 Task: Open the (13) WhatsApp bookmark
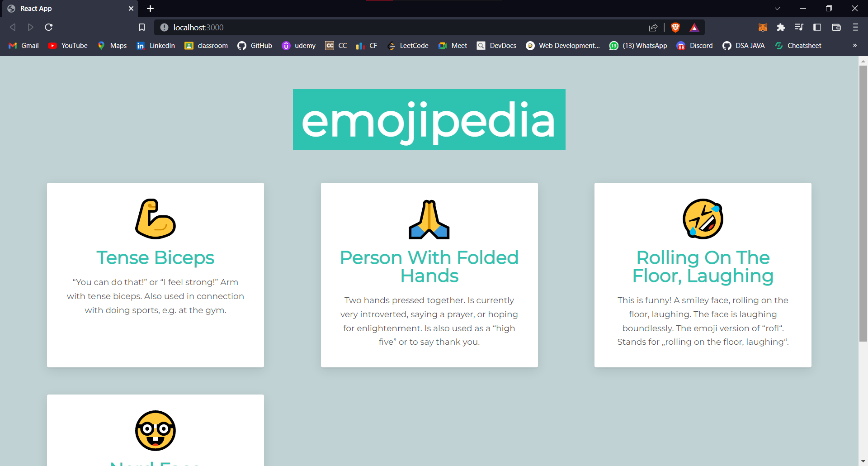tap(638, 45)
